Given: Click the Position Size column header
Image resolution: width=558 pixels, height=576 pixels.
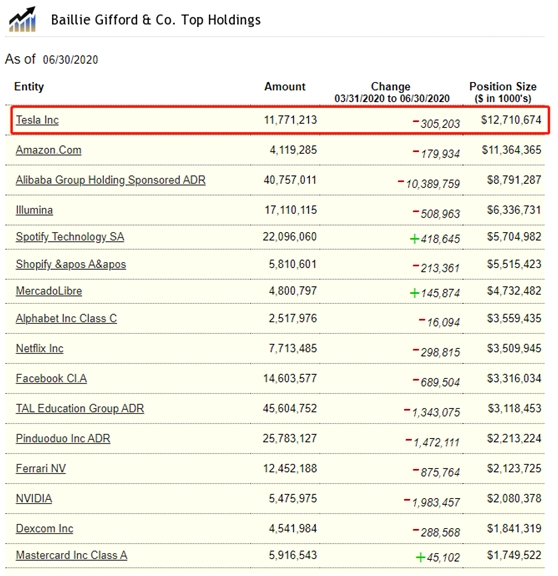Looking at the screenshot, I should [503, 92].
